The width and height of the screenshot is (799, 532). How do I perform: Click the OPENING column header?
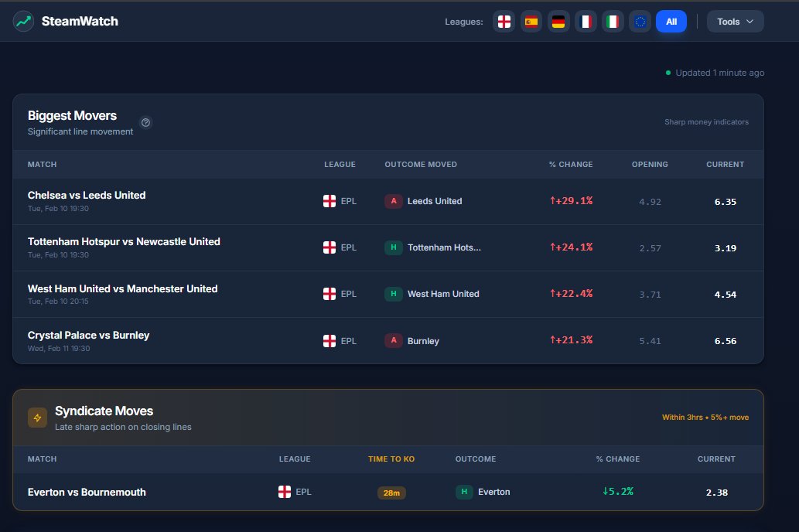tap(650, 165)
